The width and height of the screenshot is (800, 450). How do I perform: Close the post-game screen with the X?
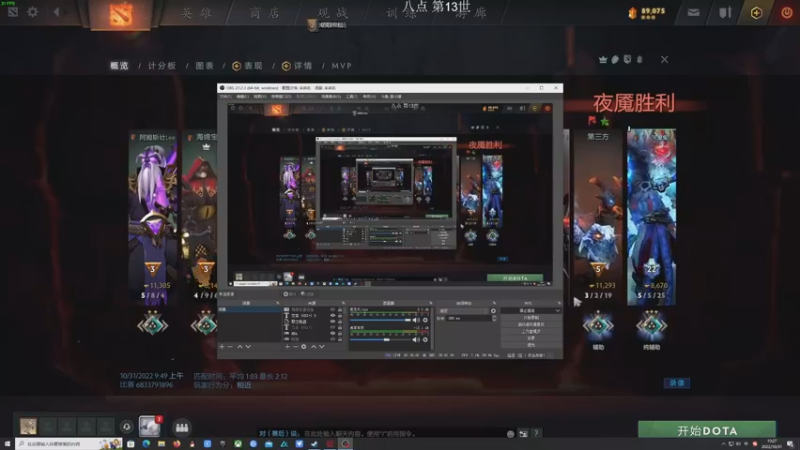point(664,60)
